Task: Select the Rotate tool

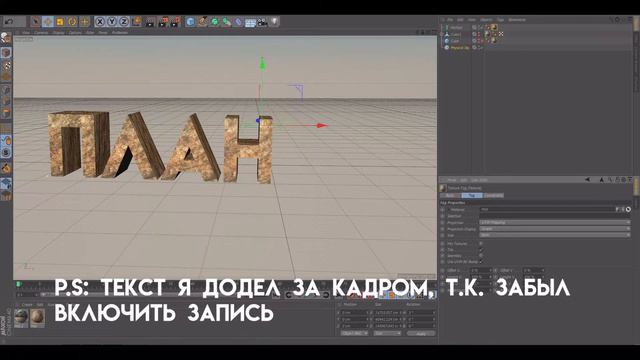Action: pos(72,21)
